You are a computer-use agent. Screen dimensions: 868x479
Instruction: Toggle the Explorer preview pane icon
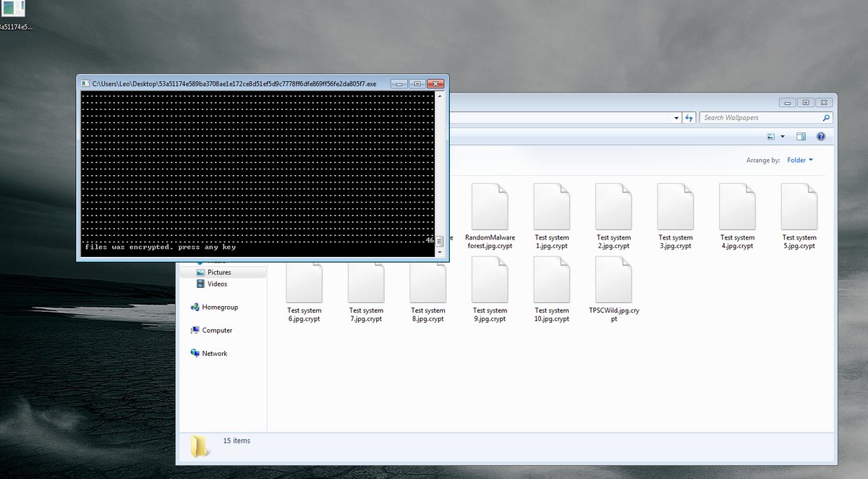[801, 136]
